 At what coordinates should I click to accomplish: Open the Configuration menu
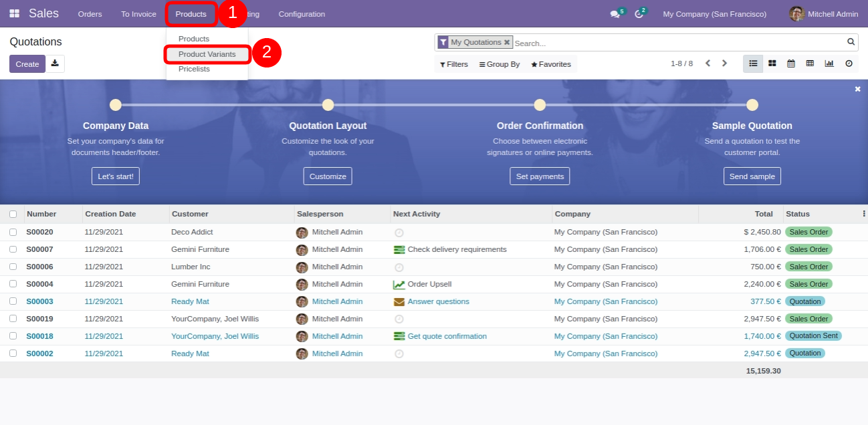click(302, 14)
